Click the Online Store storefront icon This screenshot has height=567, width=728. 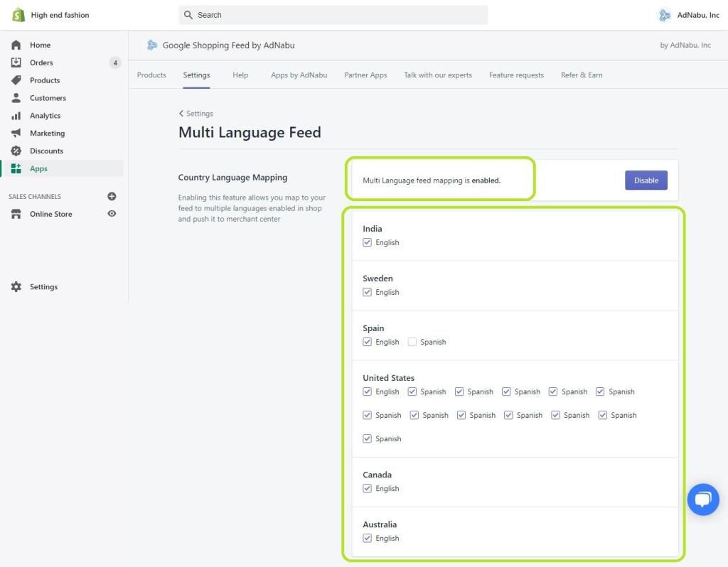[x=16, y=214]
